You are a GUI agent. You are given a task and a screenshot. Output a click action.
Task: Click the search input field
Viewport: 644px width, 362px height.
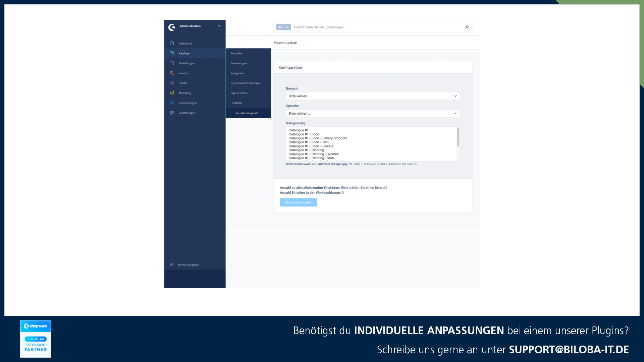[377, 27]
